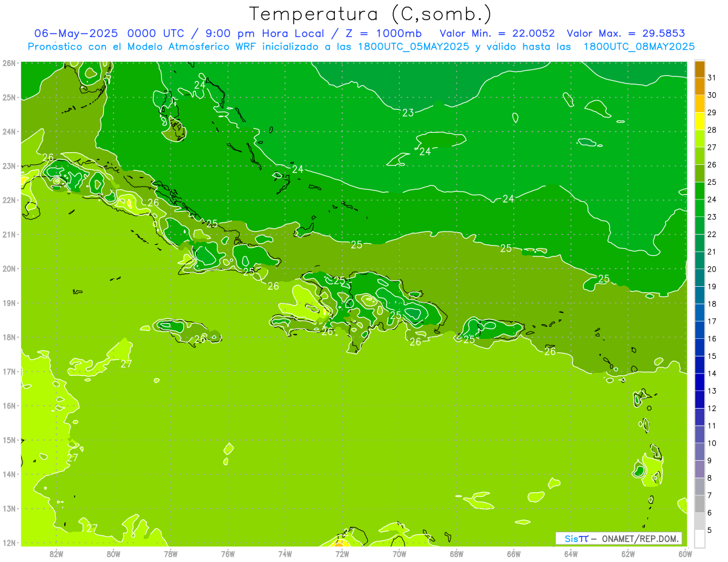Click the longitude axis label 70W
Screen dimensions: 728x562
(x=399, y=554)
